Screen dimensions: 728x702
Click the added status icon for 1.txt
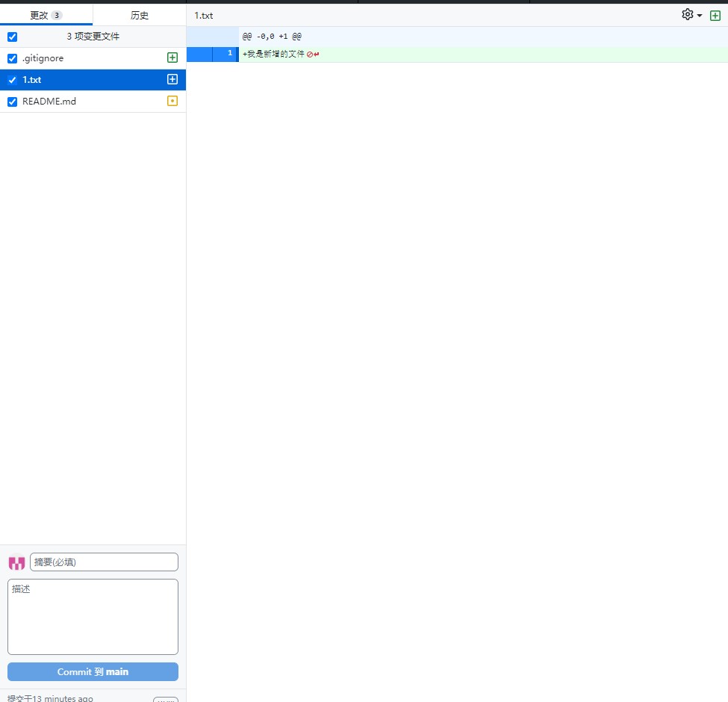[172, 80]
